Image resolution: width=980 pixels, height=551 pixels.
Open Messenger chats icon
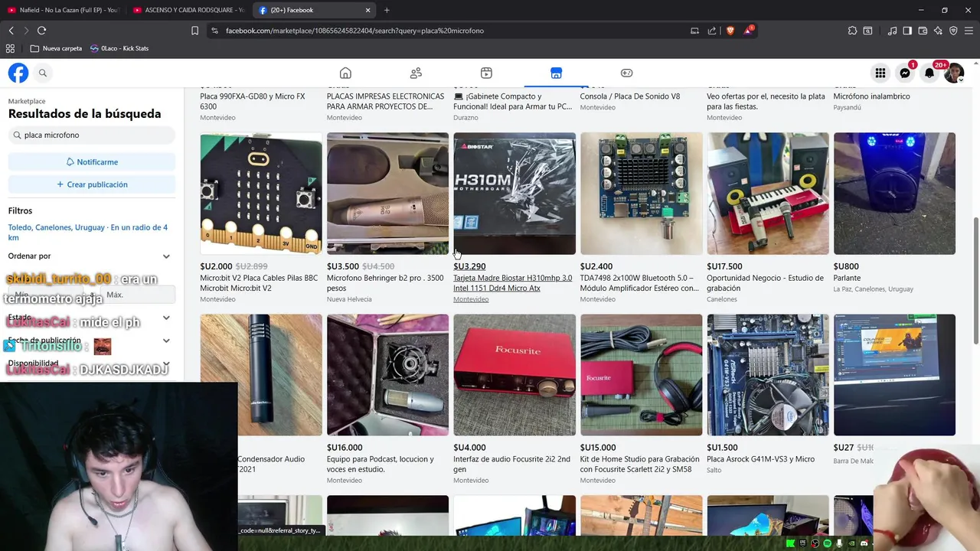pos(905,73)
